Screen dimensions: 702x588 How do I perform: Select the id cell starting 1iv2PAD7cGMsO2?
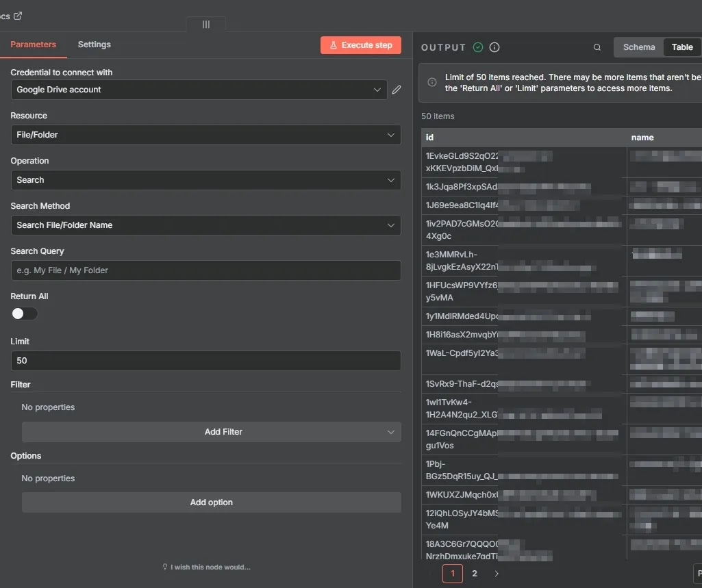pos(524,230)
